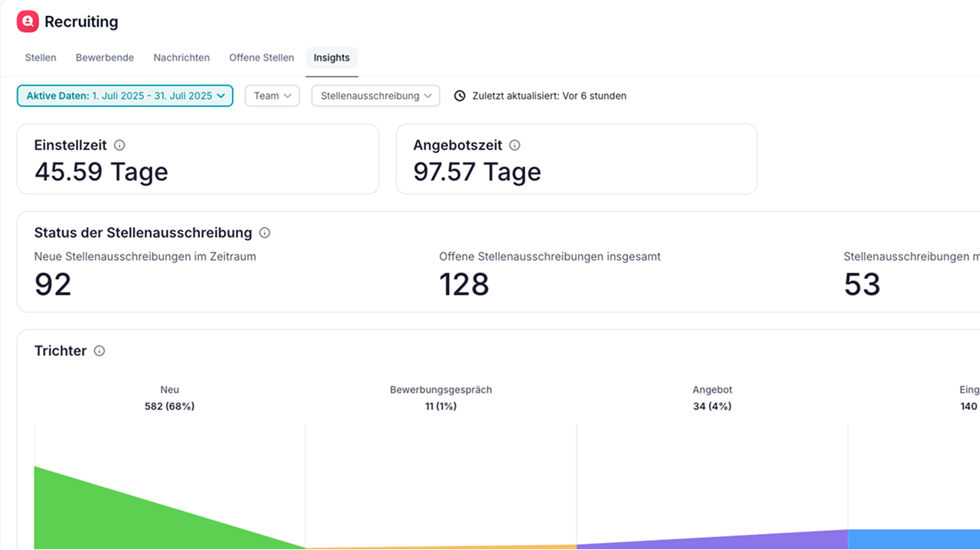Click the active Insights tab

[x=332, y=57]
